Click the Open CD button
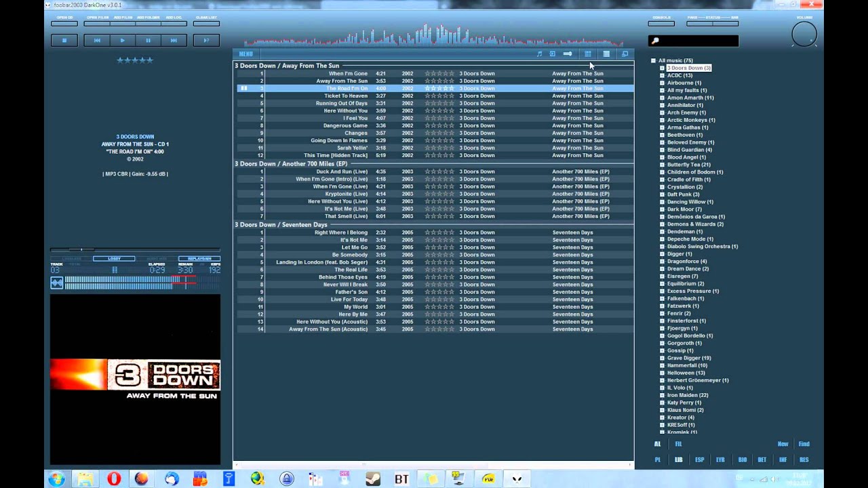The image size is (868, 488). click(x=64, y=22)
